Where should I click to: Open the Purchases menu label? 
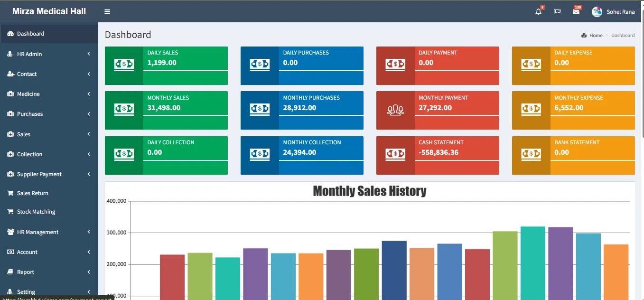pos(30,114)
